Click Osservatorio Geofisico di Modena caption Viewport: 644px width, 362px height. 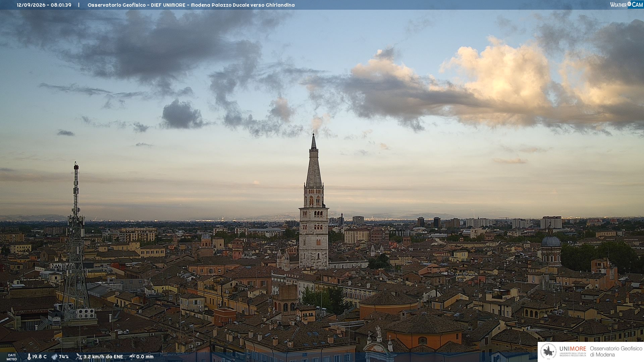pos(616,352)
